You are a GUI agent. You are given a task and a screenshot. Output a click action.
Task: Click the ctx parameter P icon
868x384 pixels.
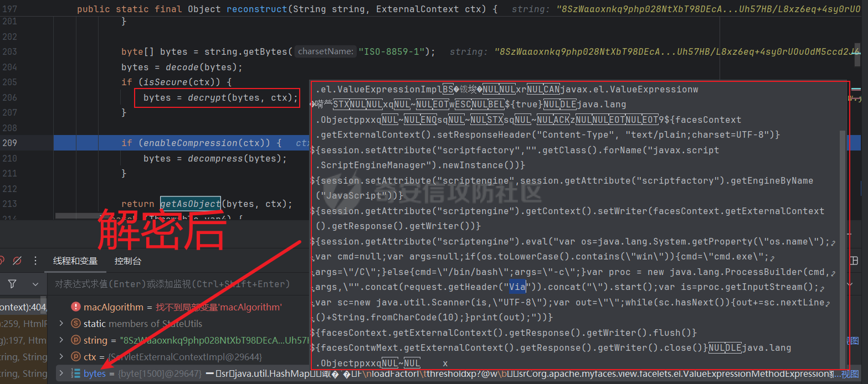[x=75, y=357]
